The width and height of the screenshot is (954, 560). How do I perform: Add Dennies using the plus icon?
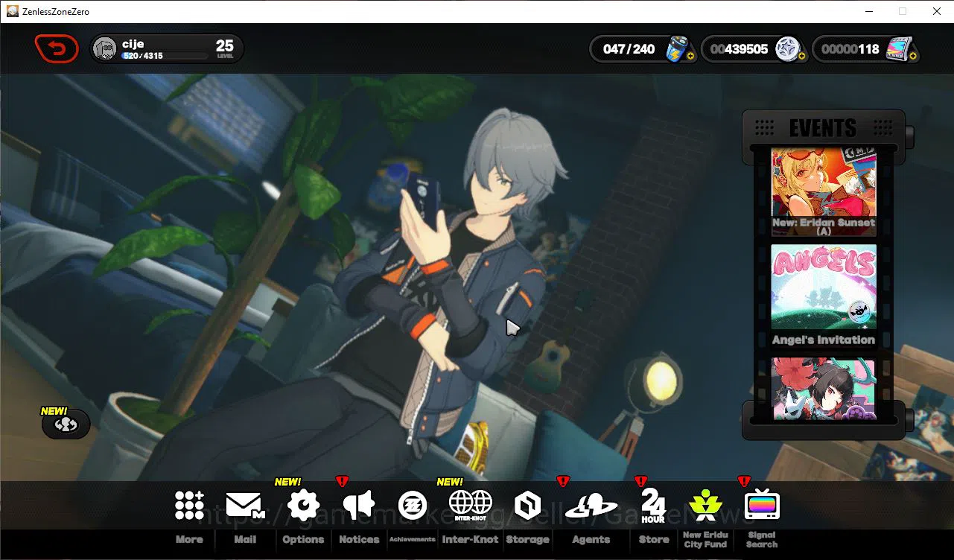[801, 56]
